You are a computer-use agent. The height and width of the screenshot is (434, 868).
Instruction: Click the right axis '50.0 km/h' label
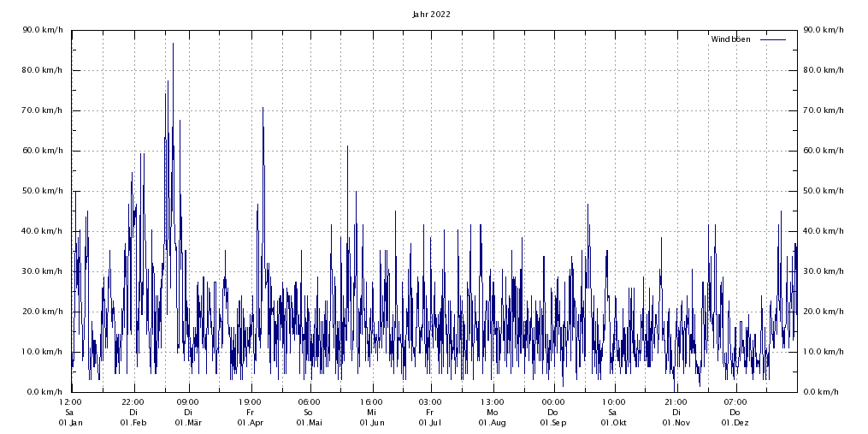[x=823, y=191]
